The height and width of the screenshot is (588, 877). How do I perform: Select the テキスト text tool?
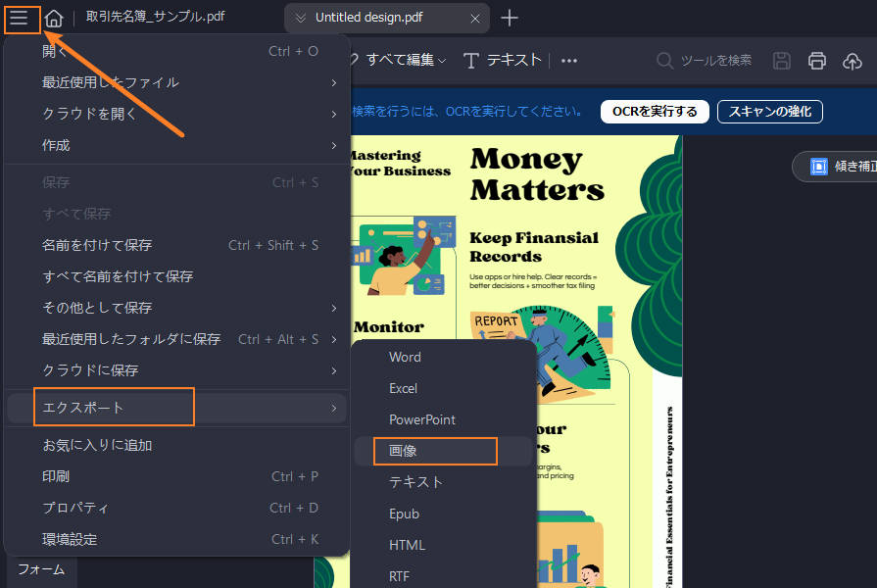tap(501, 60)
